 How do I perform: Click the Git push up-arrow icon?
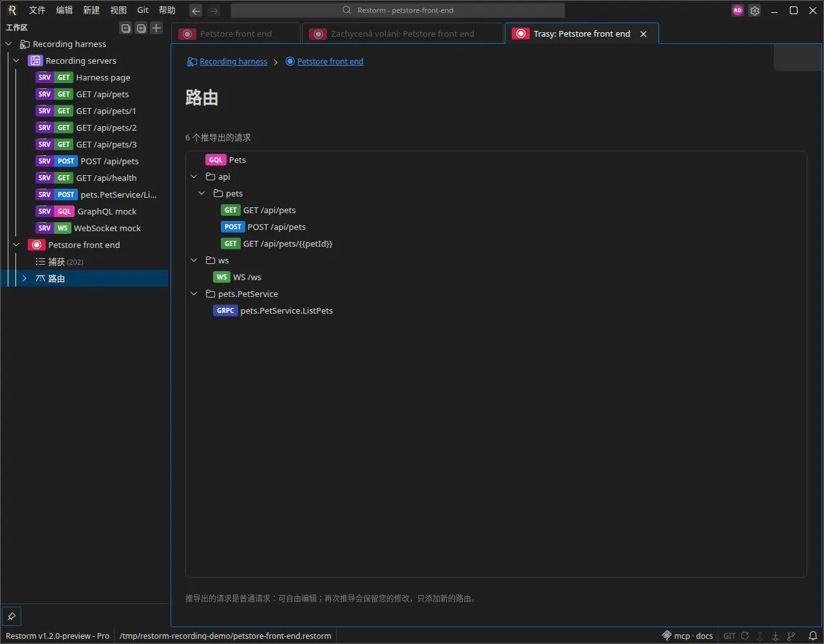coord(760,636)
